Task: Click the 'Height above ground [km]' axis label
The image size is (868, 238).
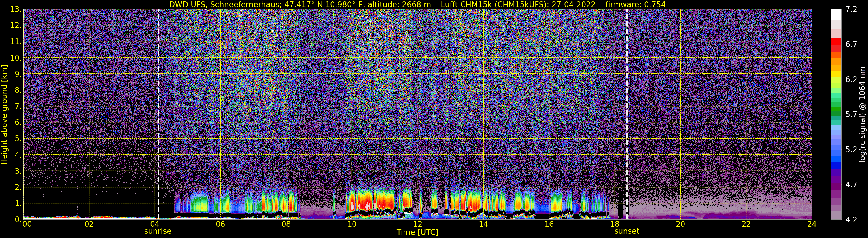Action: [x=4, y=114]
